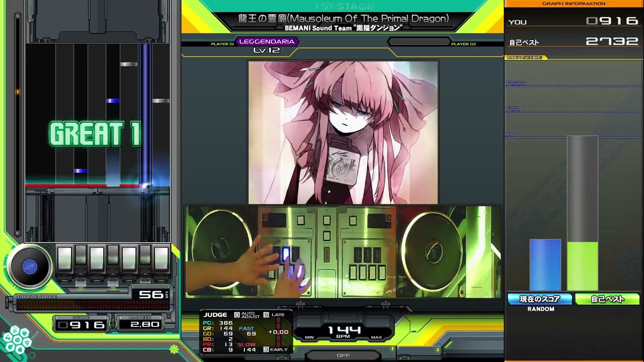
Task: Click the AAA rank line label
Action: [x=516, y=83]
